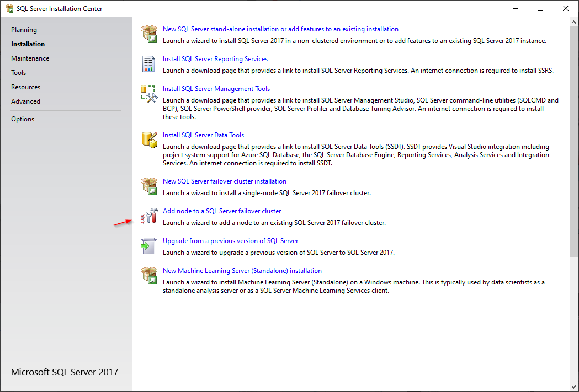Viewport: 579px width, 392px height.
Task: Launch New SQL Server failover cluster installation
Action: coord(225,181)
